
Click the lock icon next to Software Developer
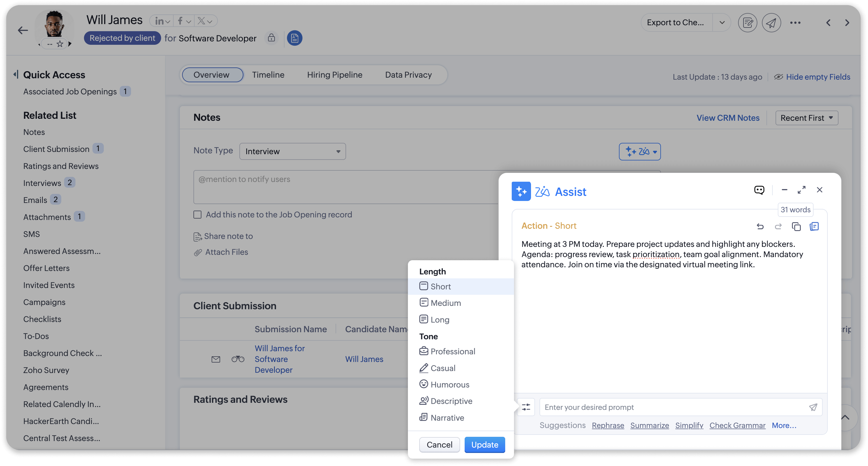[271, 38]
